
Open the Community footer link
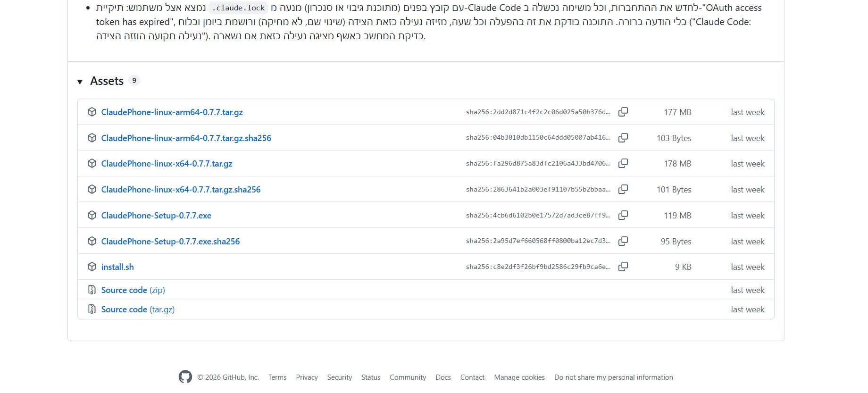coord(408,377)
